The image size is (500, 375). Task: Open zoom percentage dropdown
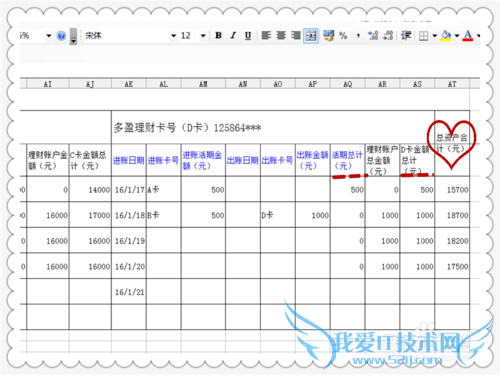click(x=49, y=35)
